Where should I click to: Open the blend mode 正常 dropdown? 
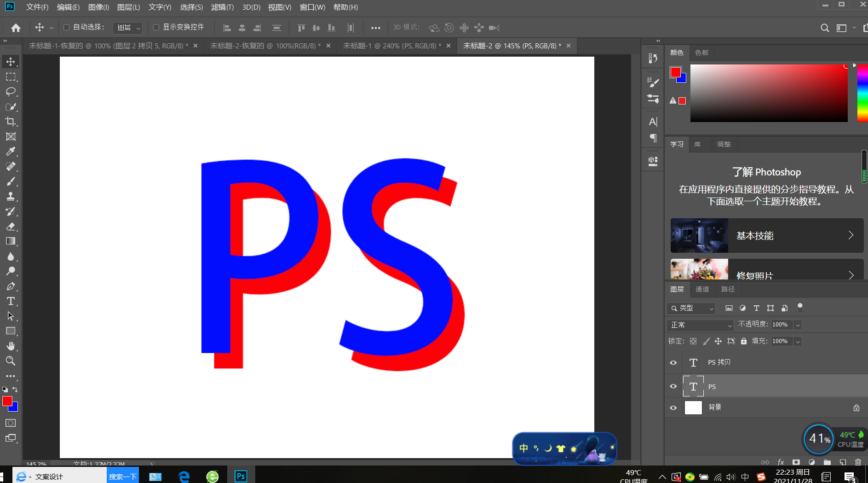click(700, 325)
